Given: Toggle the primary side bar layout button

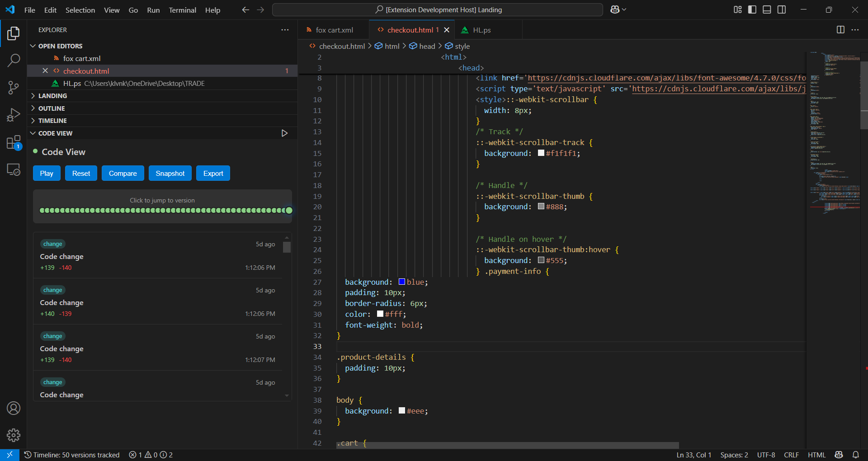Looking at the screenshot, I should pos(752,9).
